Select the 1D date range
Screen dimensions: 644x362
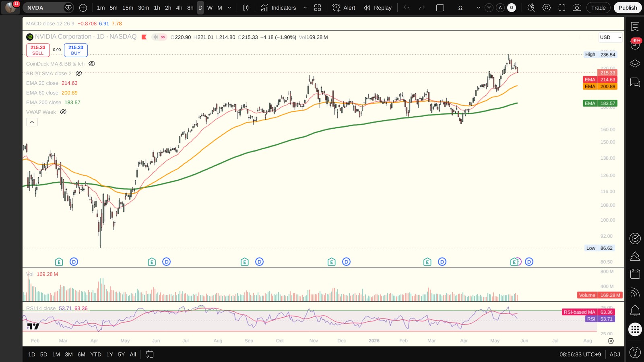click(x=32, y=354)
